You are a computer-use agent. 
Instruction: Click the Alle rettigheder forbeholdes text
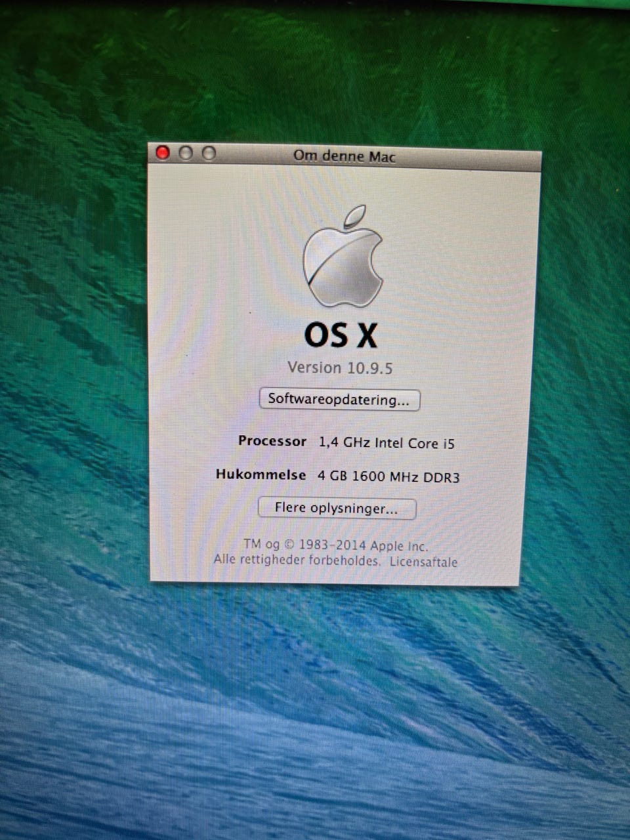297,560
